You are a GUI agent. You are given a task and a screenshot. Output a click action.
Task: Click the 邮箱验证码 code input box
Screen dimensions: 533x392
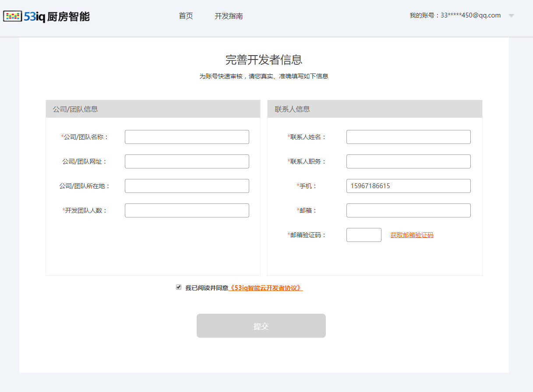pos(364,235)
